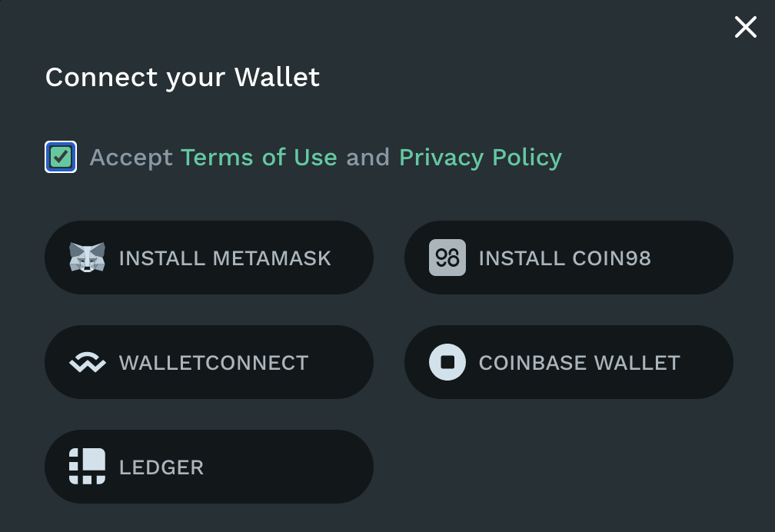Connect using the LEDGER button label

click(x=161, y=467)
